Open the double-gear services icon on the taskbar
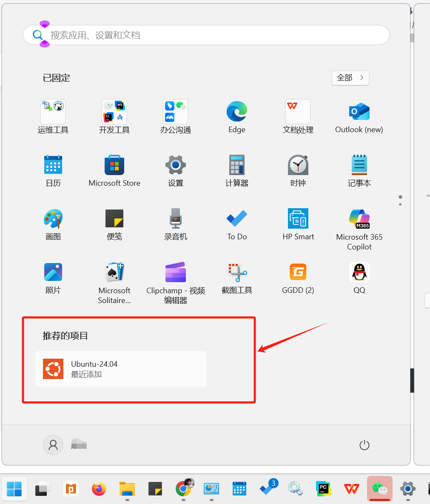 click(x=295, y=489)
